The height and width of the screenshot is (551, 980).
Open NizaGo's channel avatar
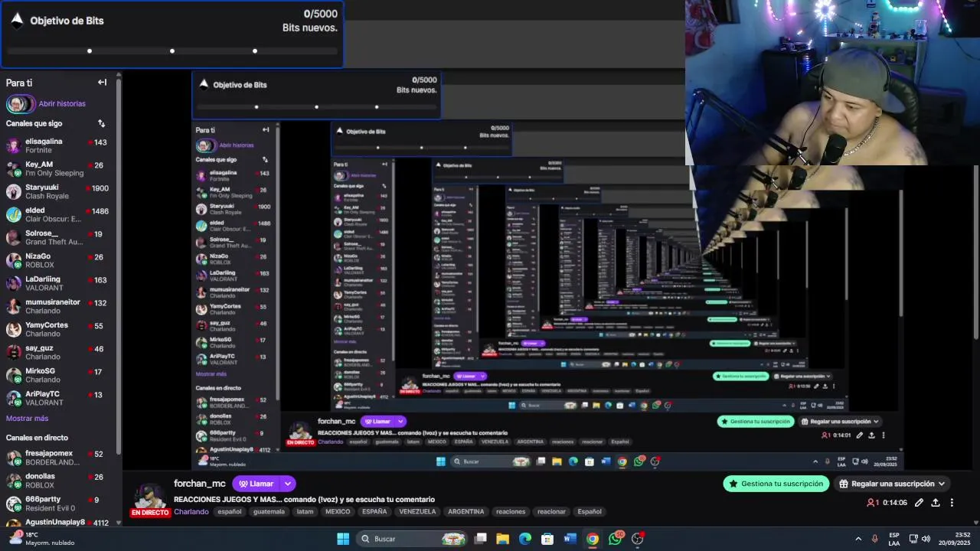pos(14,260)
